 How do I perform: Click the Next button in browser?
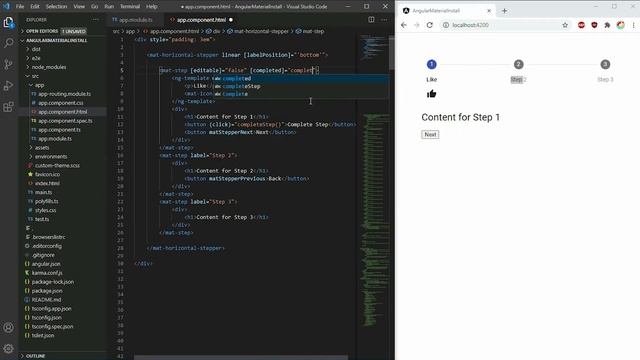(x=430, y=134)
